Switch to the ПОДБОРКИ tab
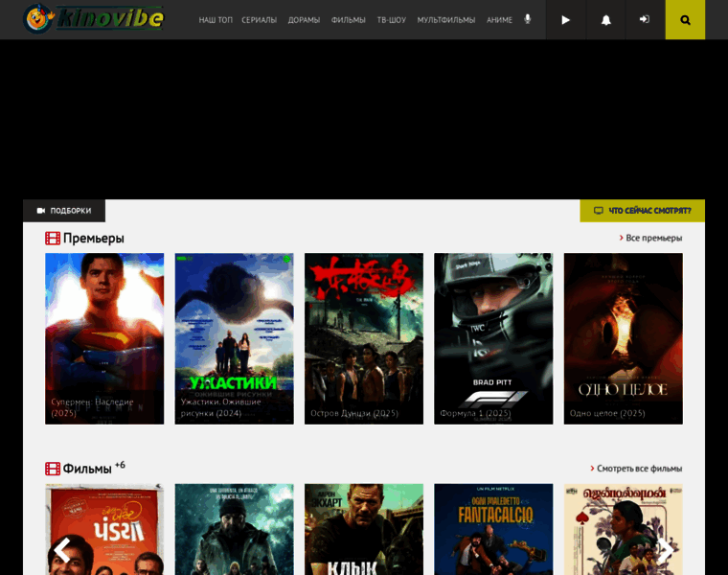 click(64, 211)
